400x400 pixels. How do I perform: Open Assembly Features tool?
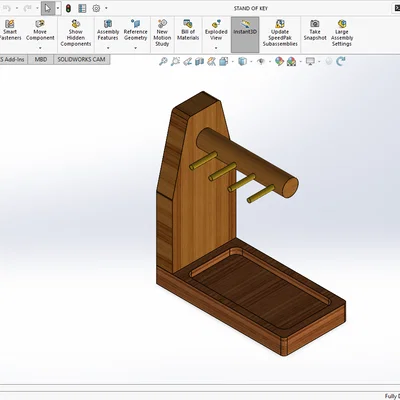[108, 30]
